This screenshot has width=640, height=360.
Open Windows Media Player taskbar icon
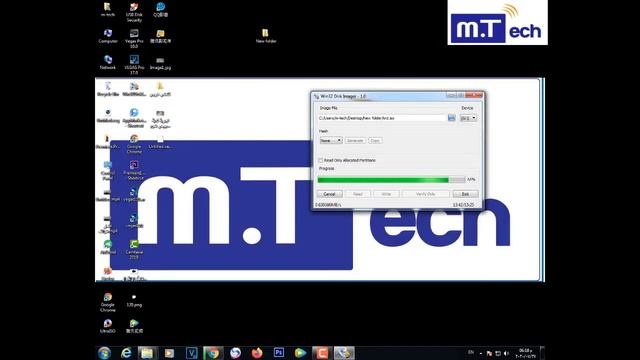tap(169, 353)
